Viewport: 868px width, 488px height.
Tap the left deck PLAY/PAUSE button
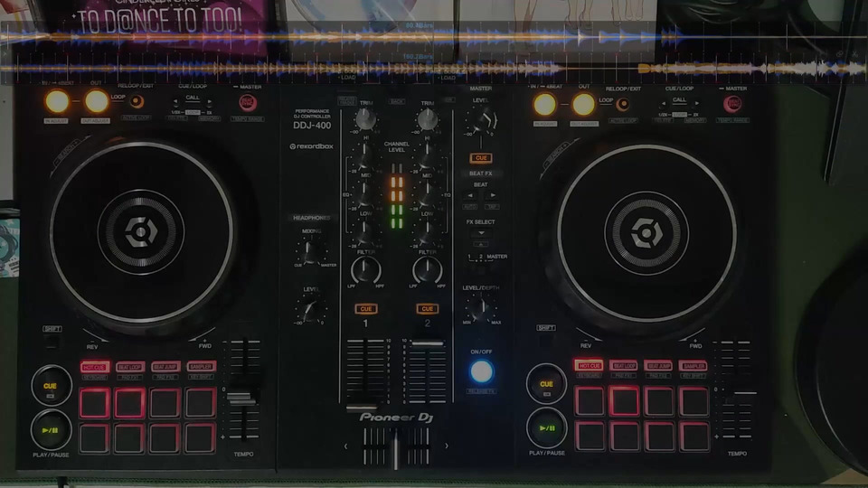(51, 430)
